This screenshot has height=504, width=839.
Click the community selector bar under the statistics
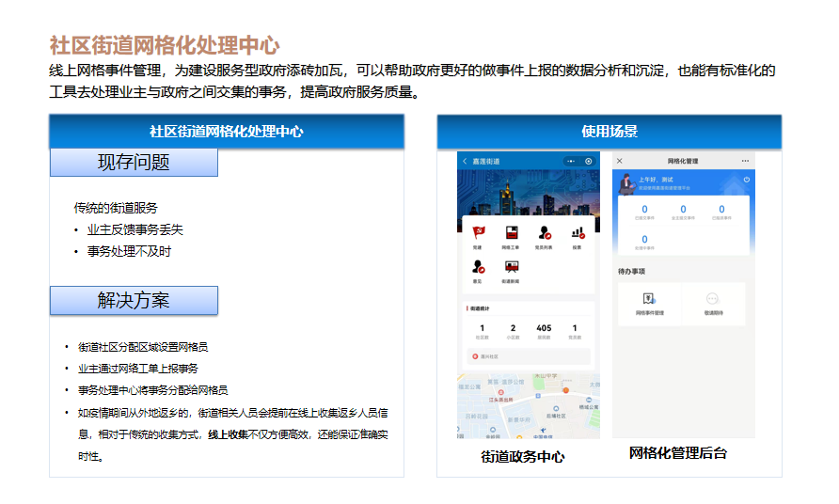click(528, 356)
